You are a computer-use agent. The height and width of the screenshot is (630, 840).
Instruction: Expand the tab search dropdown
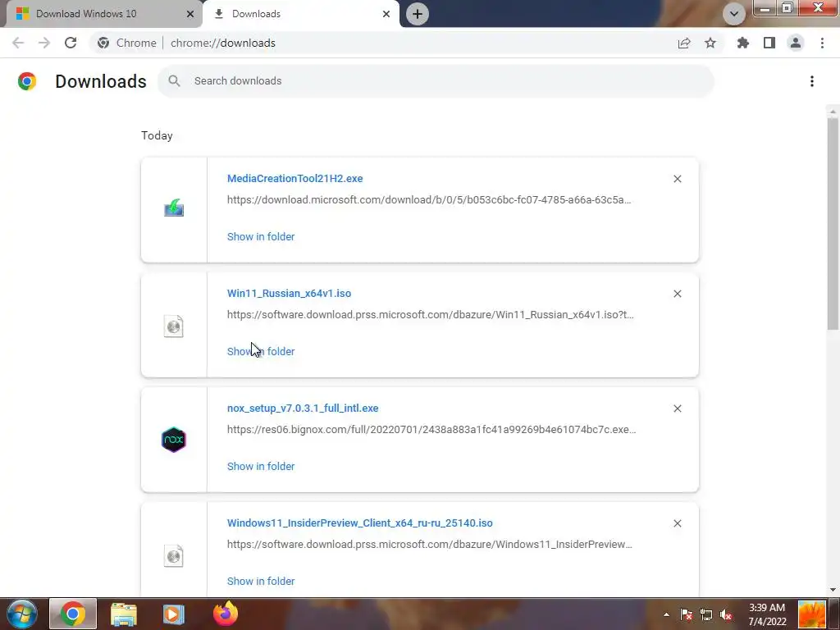(x=734, y=14)
